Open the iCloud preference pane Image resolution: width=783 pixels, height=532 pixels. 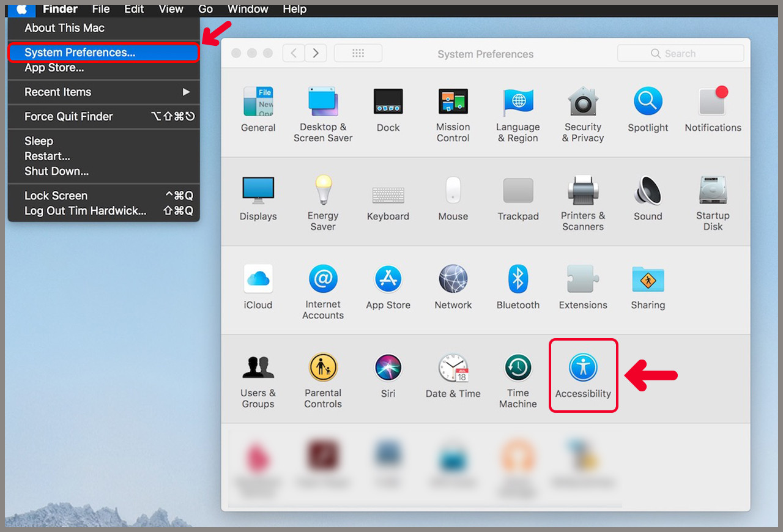(x=258, y=287)
